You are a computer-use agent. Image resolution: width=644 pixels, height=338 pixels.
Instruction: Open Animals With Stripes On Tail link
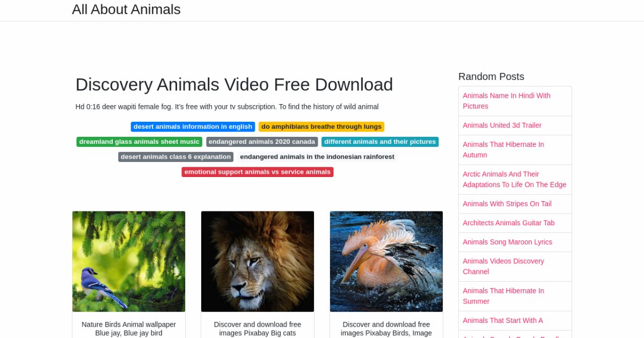507,204
